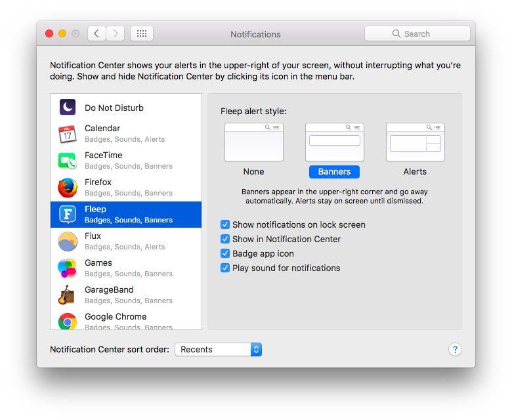Viewport: 512px width, 420px height.
Task: Select the None alert style thumbnail
Action: click(x=254, y=142)
